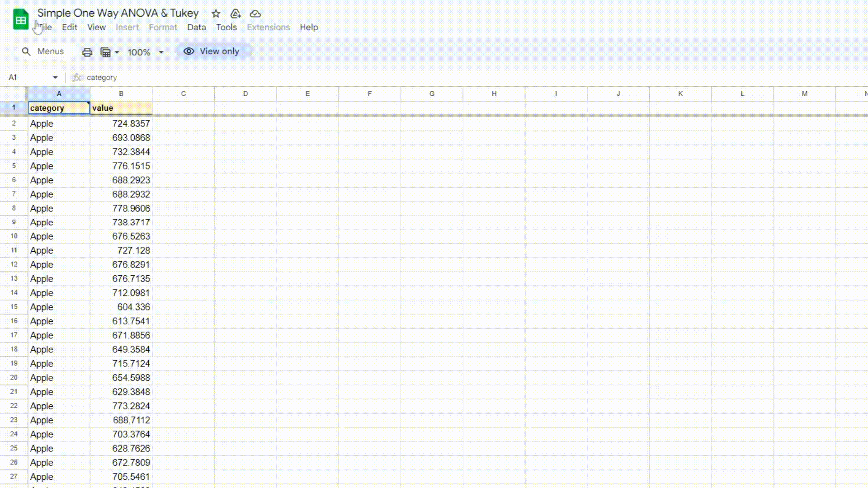Click the formula bar showing category
This screenshot has height=488, width=868.
[x=271, y=78]
